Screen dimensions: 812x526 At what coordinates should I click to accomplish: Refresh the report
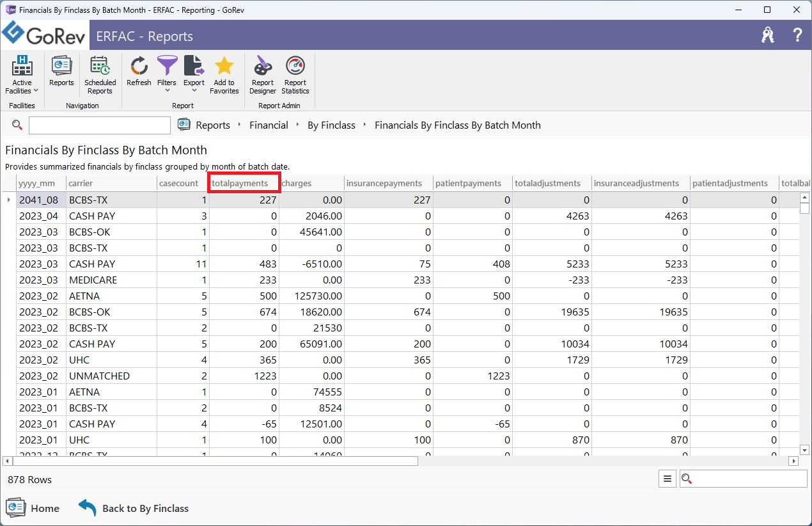[x=139, y=70]
